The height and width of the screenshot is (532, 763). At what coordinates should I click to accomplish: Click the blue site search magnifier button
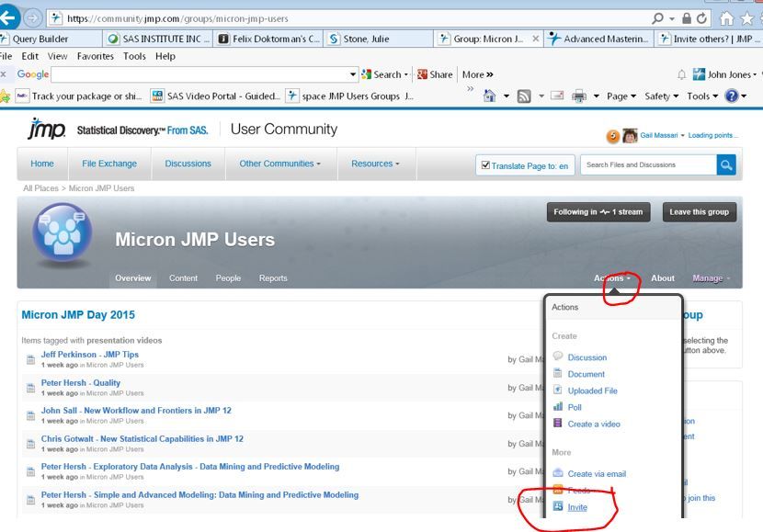(726, 164)
